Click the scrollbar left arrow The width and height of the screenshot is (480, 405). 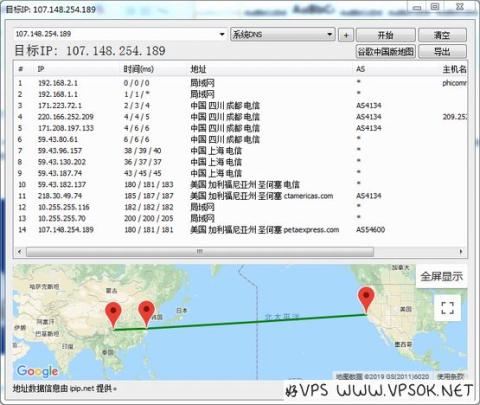tap(20, 252)
